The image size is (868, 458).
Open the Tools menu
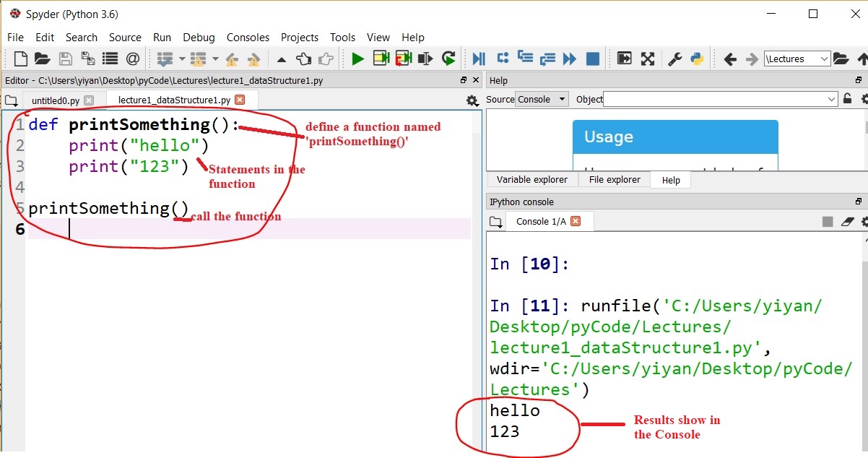click(x=343, y=37)
